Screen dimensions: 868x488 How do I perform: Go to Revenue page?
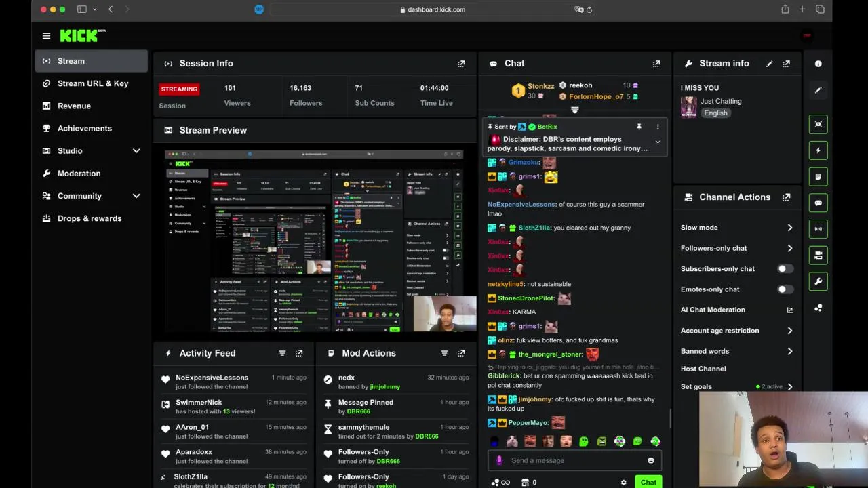91,106
